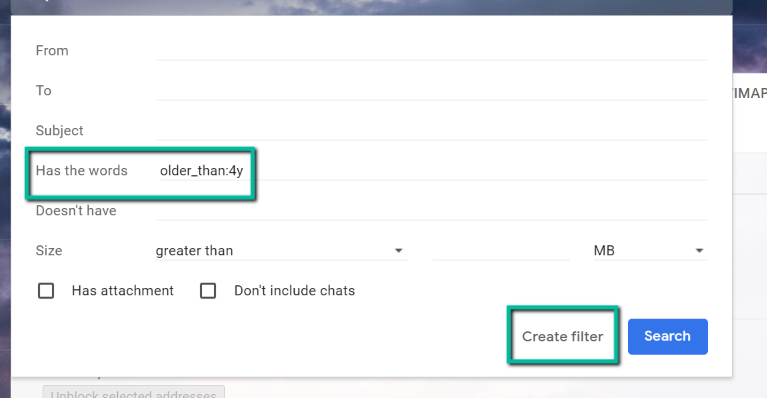Viewport: 767px width, 398px height.
Task: Click the From input field
Action: tap(431, 51)
